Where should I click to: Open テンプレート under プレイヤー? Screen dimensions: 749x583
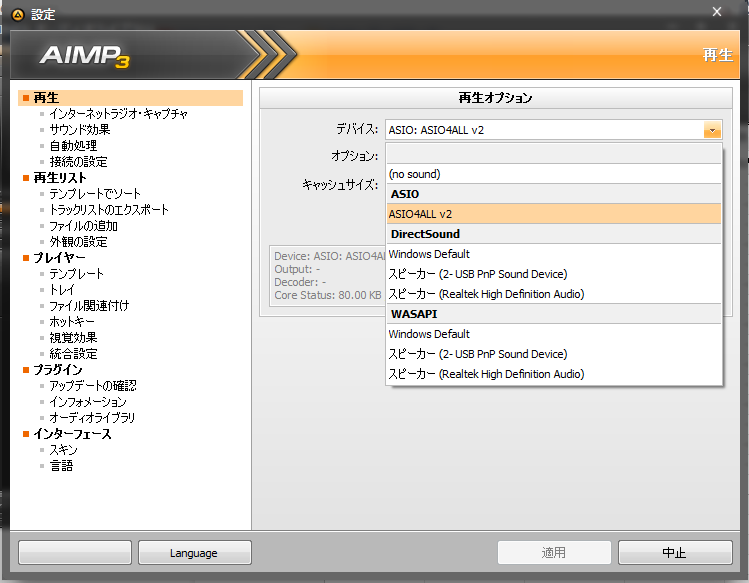pyautogui.click(x=76, y=274)
